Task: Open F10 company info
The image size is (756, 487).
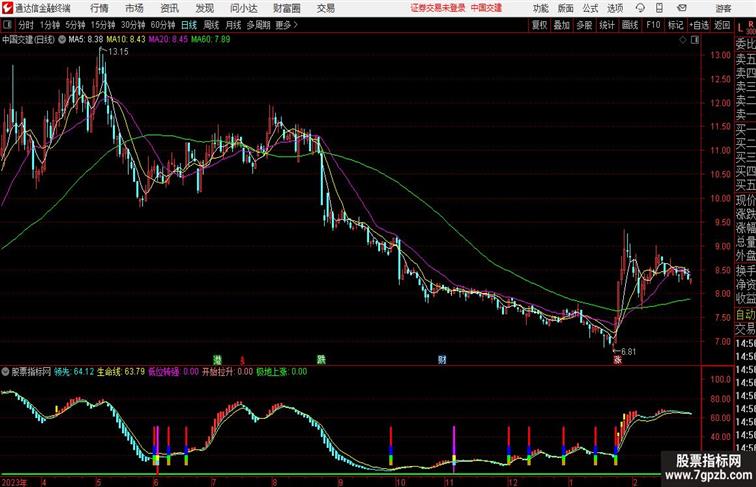Action: pos(653,25)
